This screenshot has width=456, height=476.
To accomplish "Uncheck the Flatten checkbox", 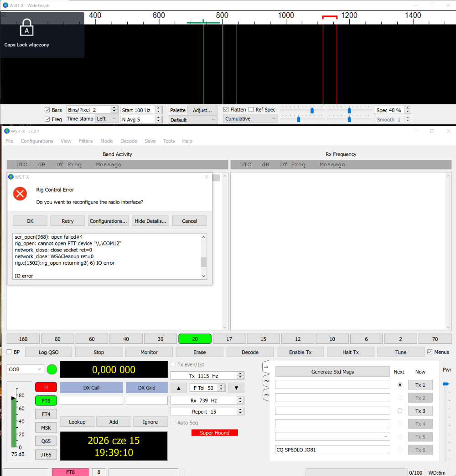I will click(226, 110).
